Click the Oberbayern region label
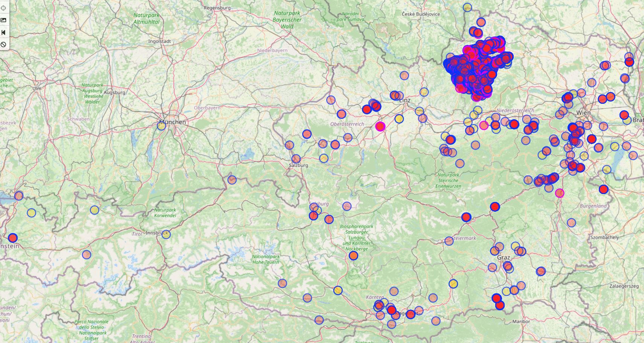Screen dimensions: 644x343 point(207,108)
